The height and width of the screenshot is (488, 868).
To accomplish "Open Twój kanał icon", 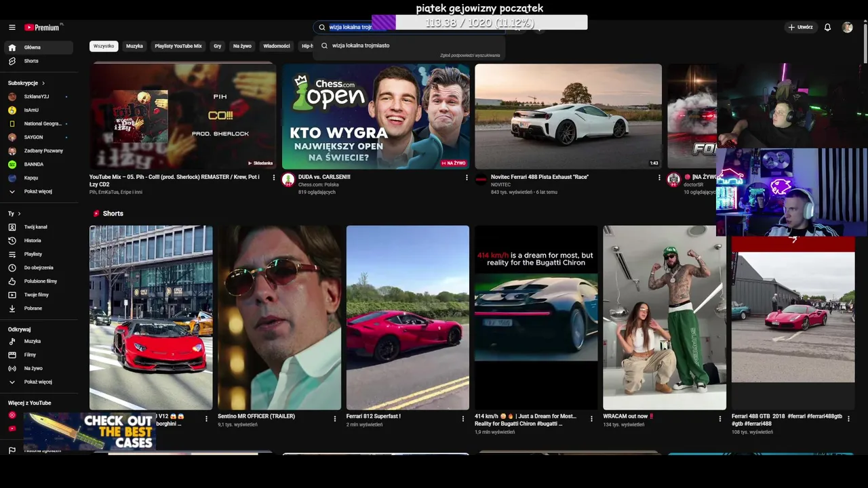I will coord(12,227).
